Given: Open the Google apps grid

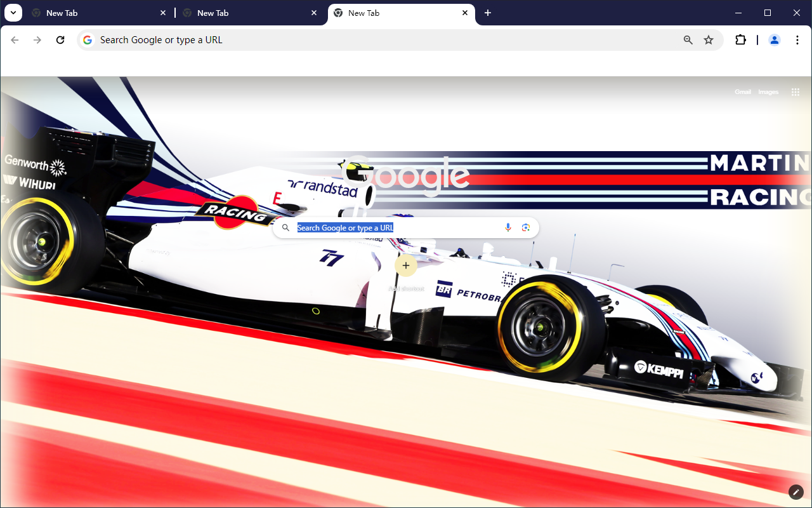Looking at the screenshot, I should point(796,92).
